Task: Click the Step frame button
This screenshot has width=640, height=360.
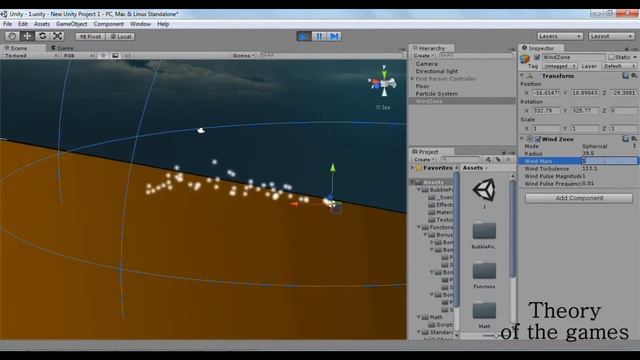Action: pos(334,36)
